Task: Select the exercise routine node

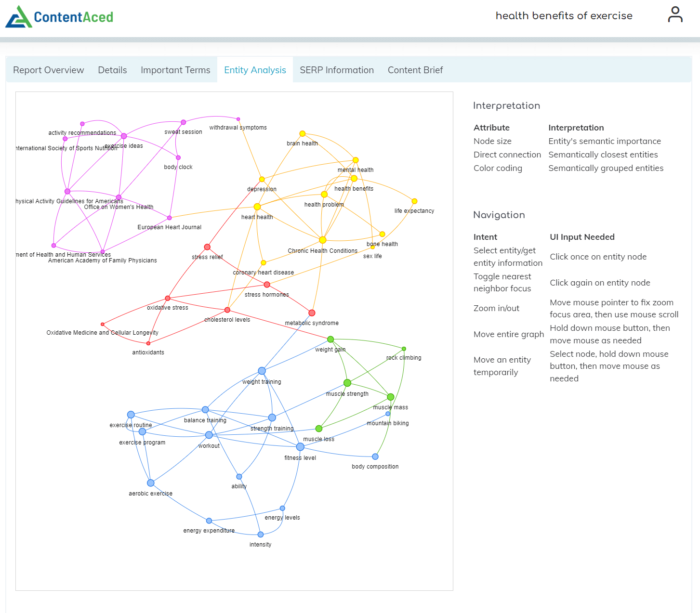Action: [131, 415]
